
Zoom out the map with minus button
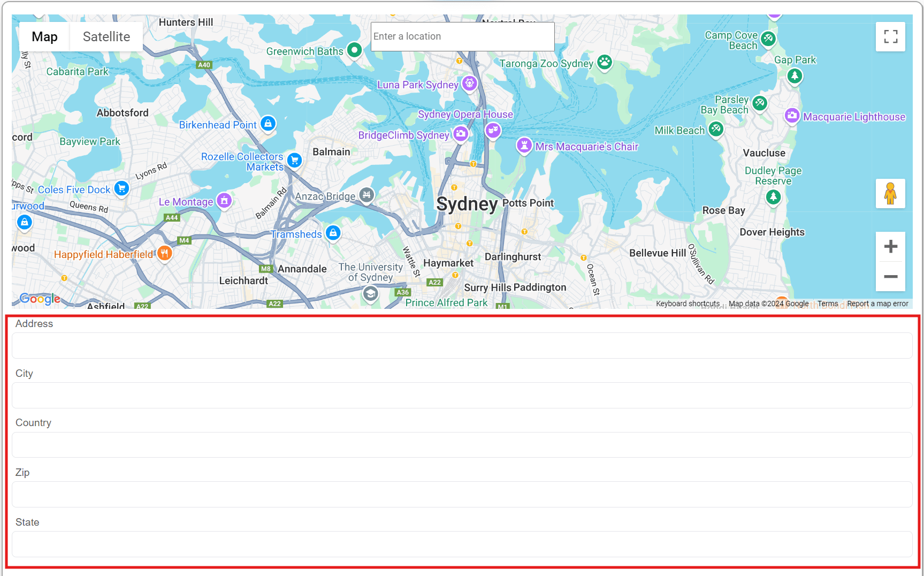click(890, 276)
